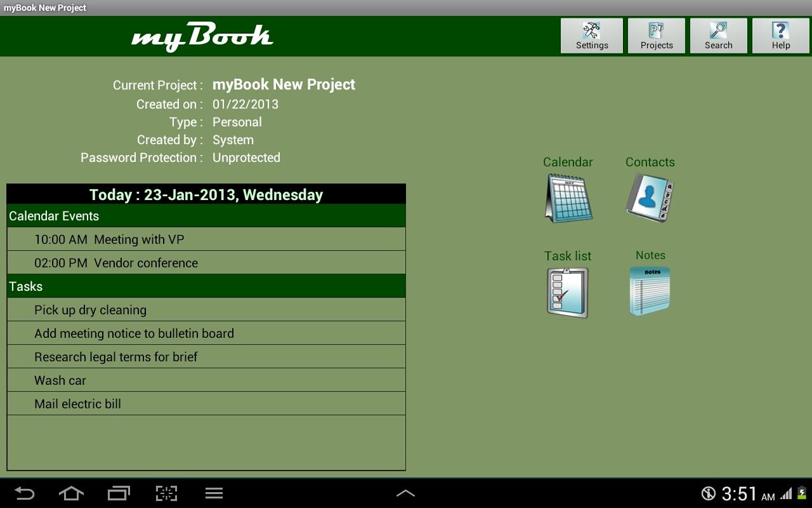Click the 'Notes' label above its icon
The width and height of the screenshot is (812, 508).
pyautogui.click(x=650, y=255)
